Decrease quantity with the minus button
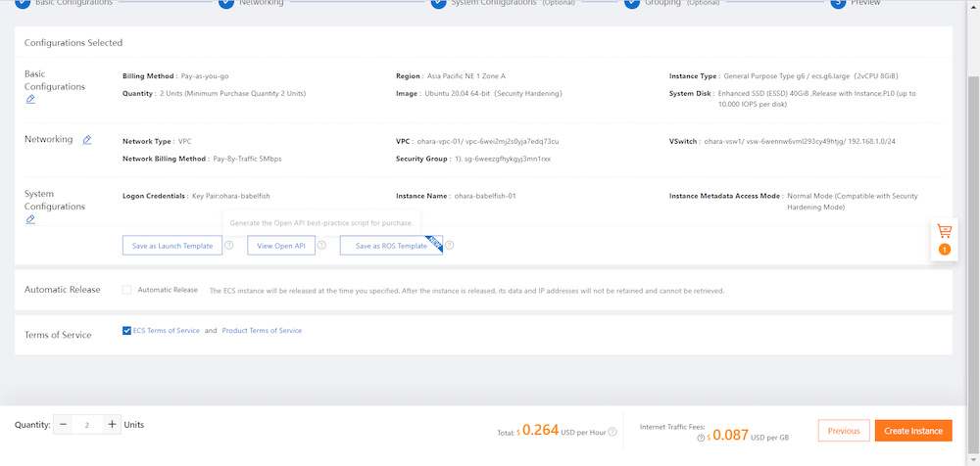This screenshot has height=466, width=980. [x=63, y=425]
